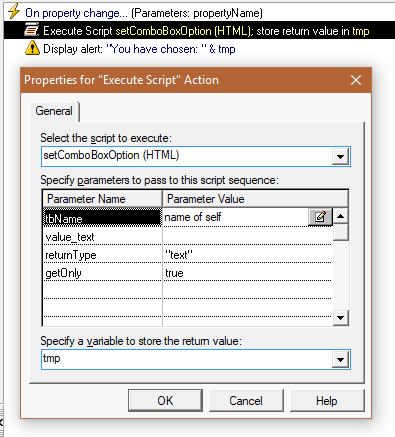This screenshot has height=437, width=395.
Task: Confirm with the OK button
Action: [x=165, y=400]
